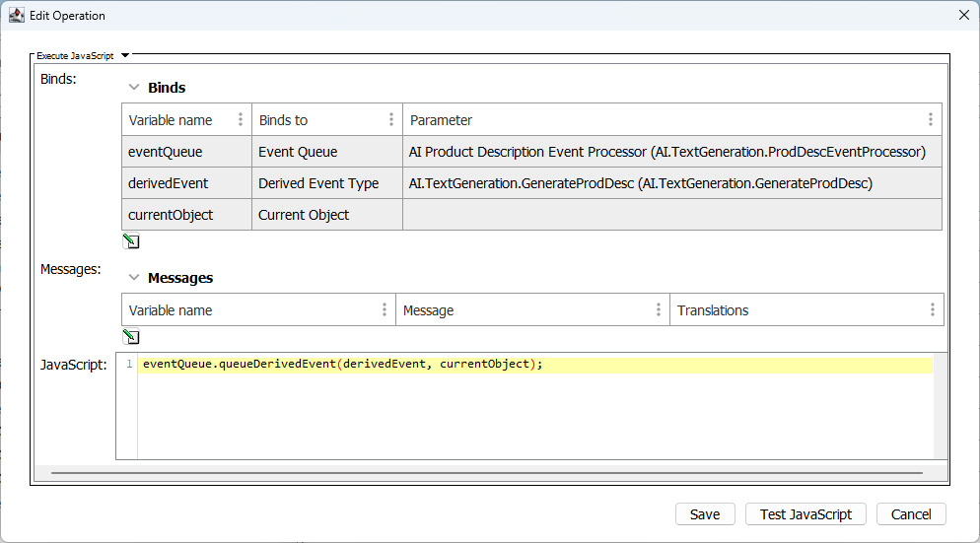
Task: Click the Test JavaScript button
Action: pyautogui.click(x=805, y=514)
